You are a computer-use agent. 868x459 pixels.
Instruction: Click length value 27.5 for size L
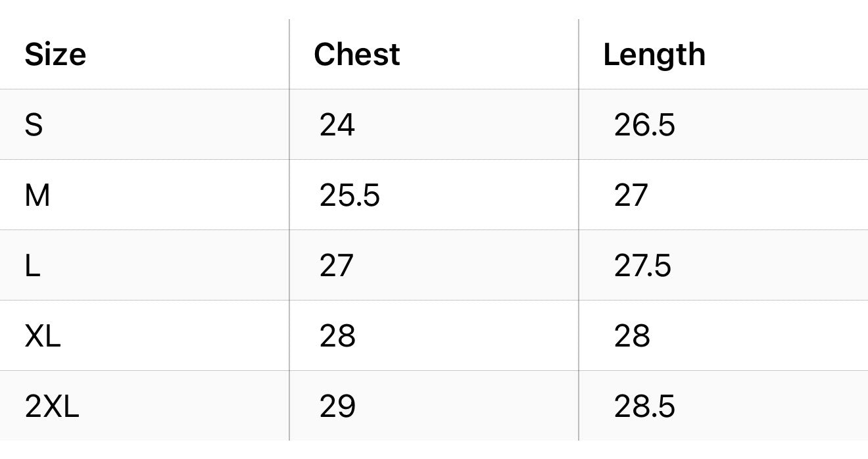coord(642,266)
